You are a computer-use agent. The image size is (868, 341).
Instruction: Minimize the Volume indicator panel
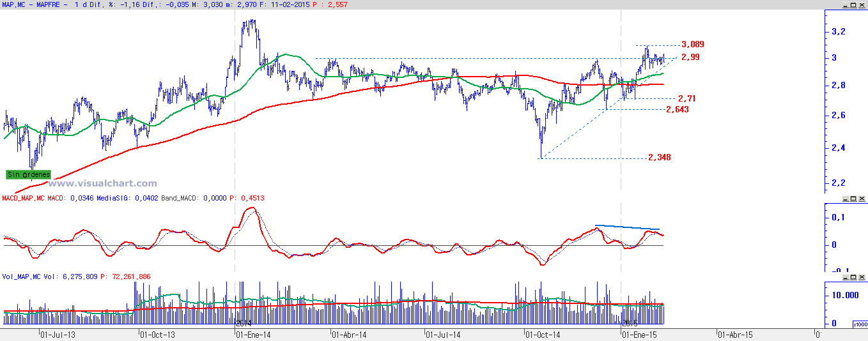(x=846, y=278)
